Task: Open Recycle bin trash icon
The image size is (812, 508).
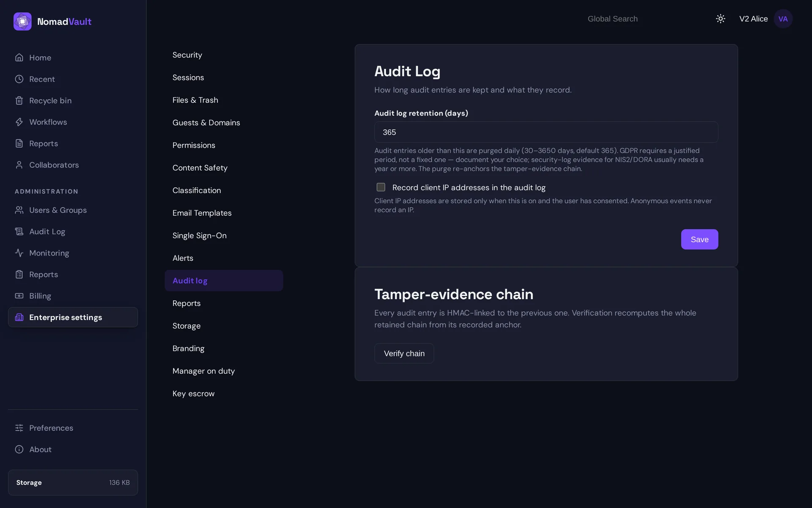Action: 19,101
